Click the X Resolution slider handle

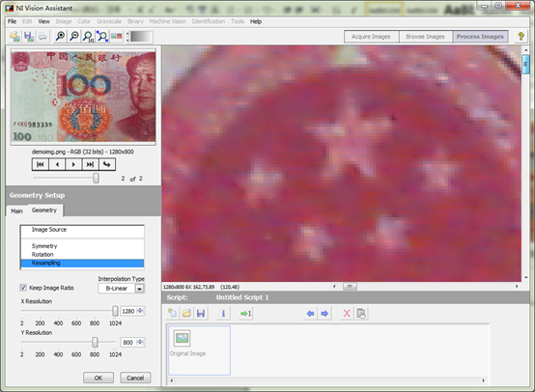click(115, 311)
